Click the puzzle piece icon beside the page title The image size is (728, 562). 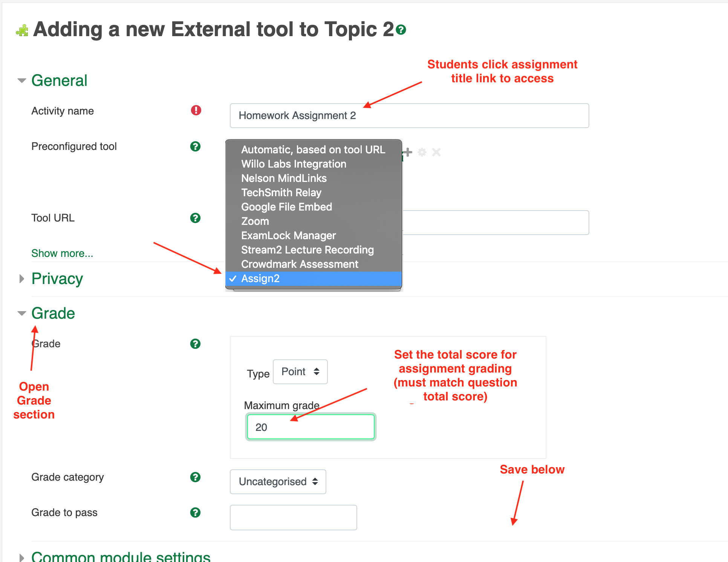pyautogui.click(x=21, y=29)
